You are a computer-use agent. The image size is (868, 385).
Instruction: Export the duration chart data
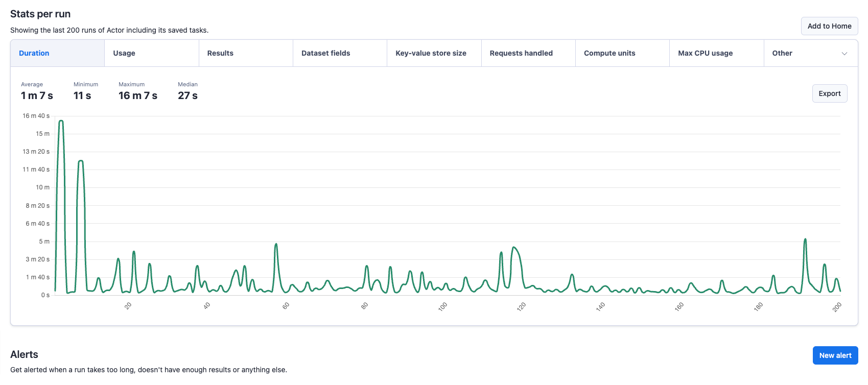point(830,93)
